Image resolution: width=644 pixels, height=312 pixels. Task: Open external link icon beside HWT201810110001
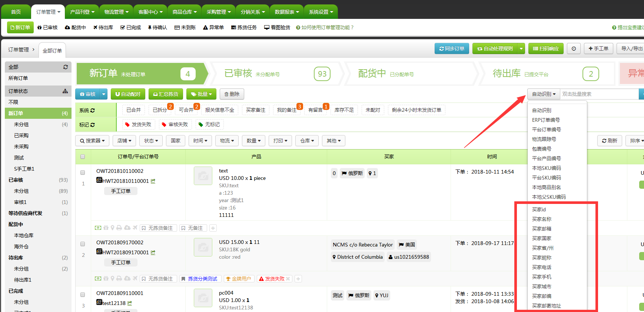[153, 181]
